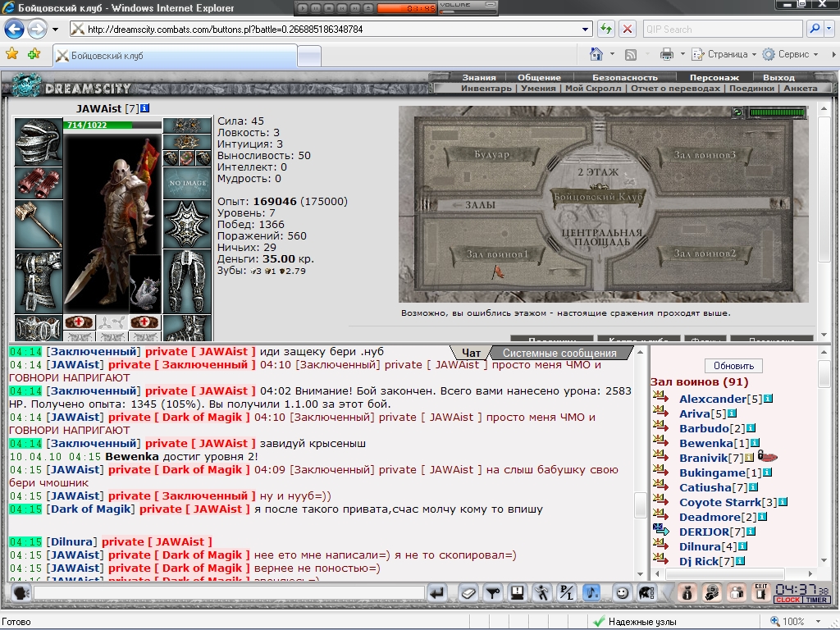Select the Чат tab
This screenshot has width=840, height=630.
(471, 353)
